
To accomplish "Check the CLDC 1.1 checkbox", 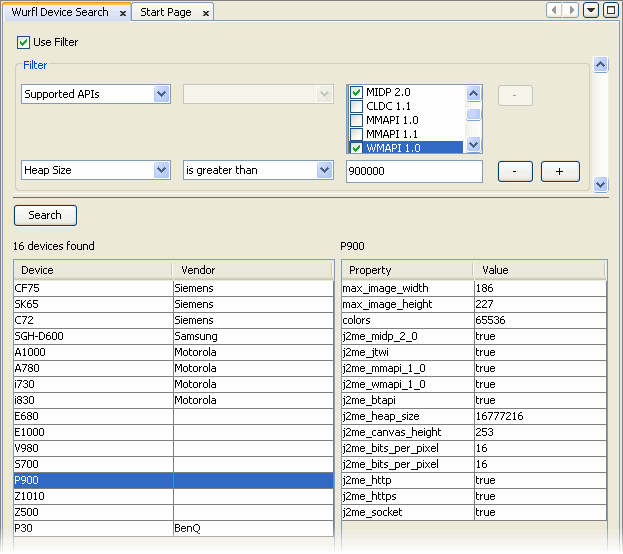I will click(x=356, y=107).
